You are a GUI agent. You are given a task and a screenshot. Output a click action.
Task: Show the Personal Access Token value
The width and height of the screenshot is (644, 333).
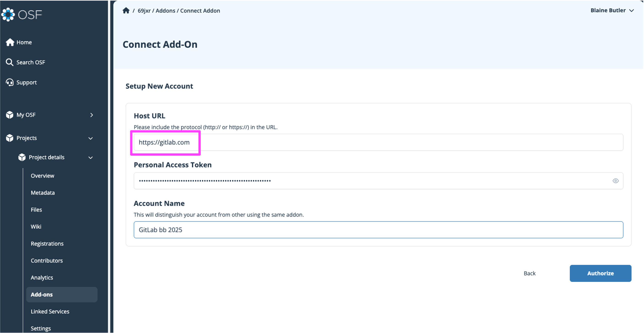[616, 181]
